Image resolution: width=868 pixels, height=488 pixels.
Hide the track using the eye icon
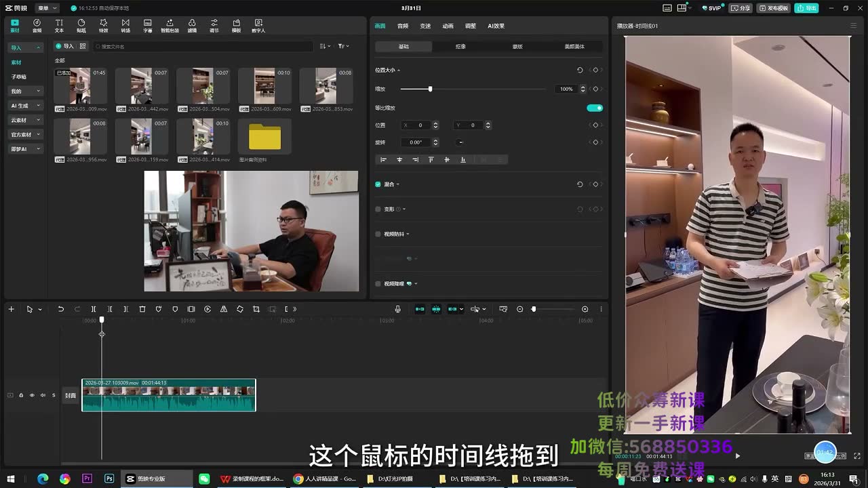pyautogui.click(x=32, y=395)
